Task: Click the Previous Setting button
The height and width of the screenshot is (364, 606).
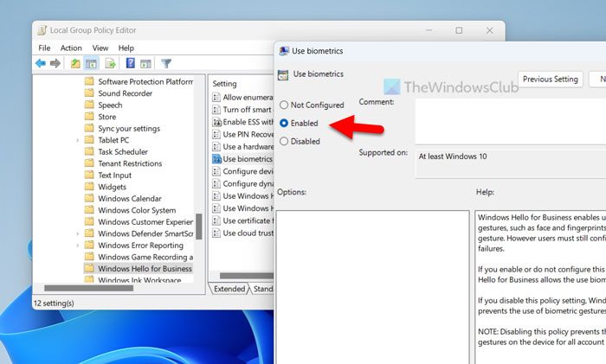Action: pos(551,80)
